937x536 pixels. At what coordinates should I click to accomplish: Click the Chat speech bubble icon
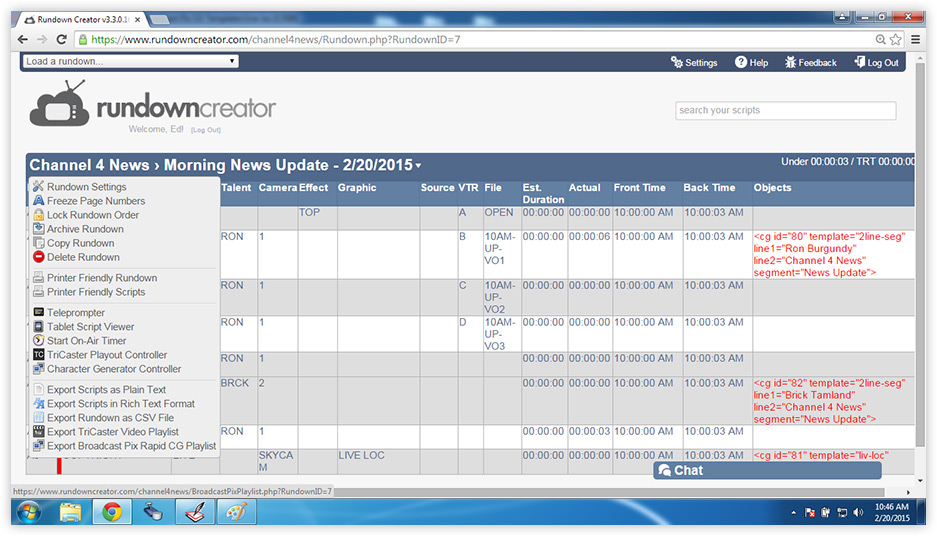click(665, 470)
